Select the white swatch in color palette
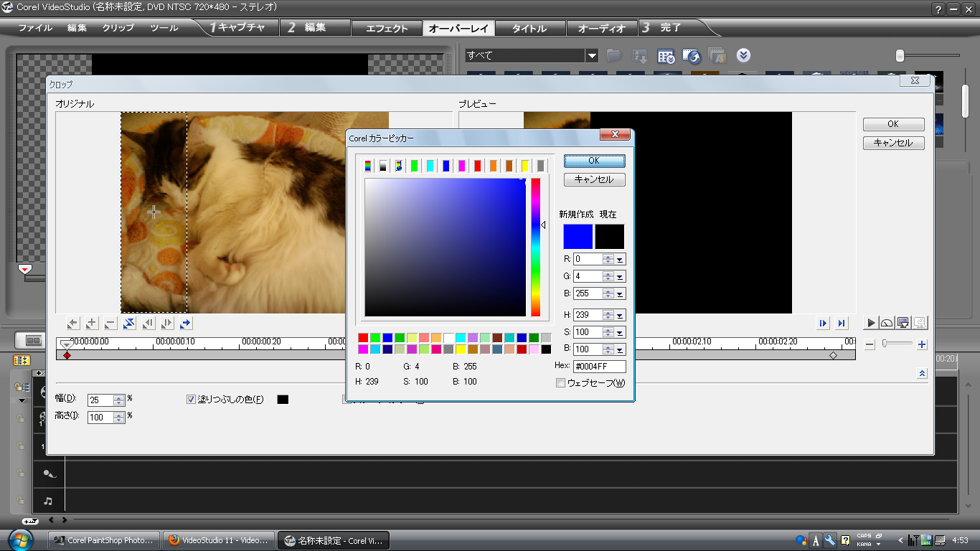980x551 pixels. coord(448,338)
